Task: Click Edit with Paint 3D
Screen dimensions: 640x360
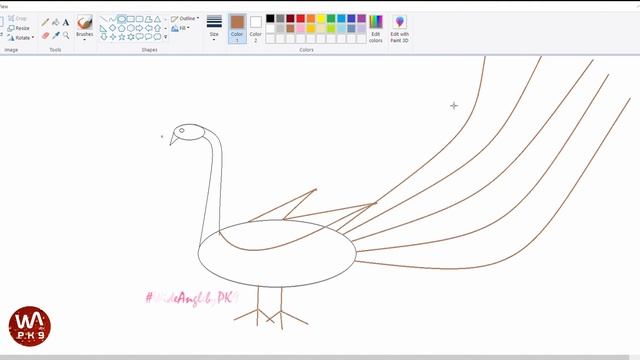Action: click(399, 29)
